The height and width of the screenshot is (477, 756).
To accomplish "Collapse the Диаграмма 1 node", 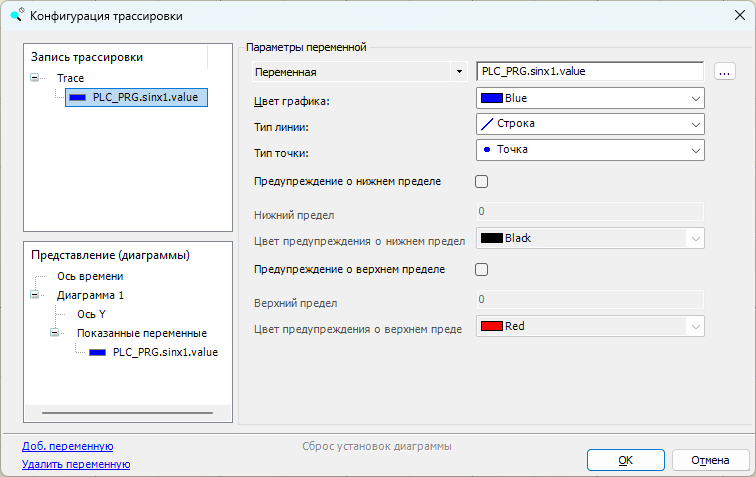I will coord(37,295).
